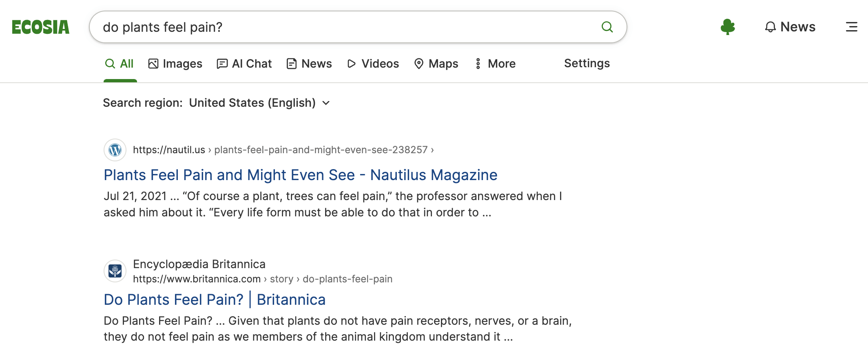Open the AI Chat tab
The image size is (868, 361).
[x=244, y=64]
